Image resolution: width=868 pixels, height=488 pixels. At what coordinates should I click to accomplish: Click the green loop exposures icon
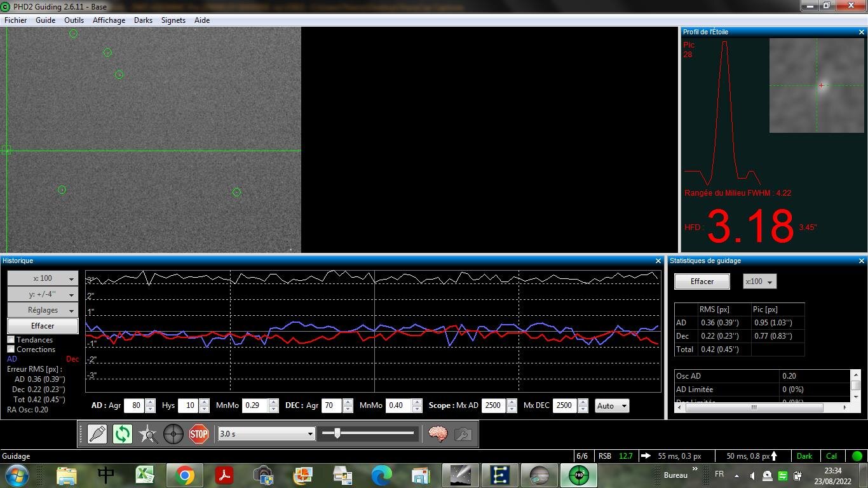123,434
